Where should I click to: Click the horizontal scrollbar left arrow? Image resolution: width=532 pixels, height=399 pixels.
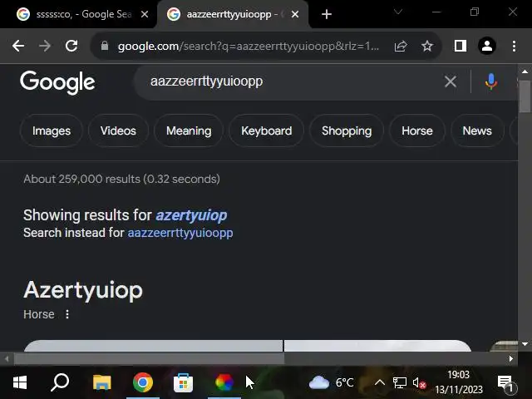click(x=7, y=358)
